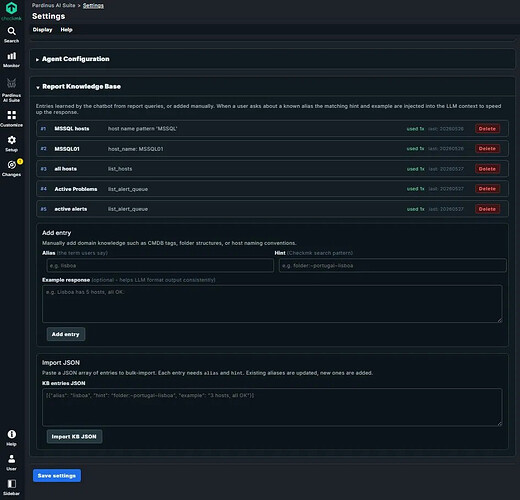Click Import KB JSON button
Screen dimensions: 520x500
[74, 436]
